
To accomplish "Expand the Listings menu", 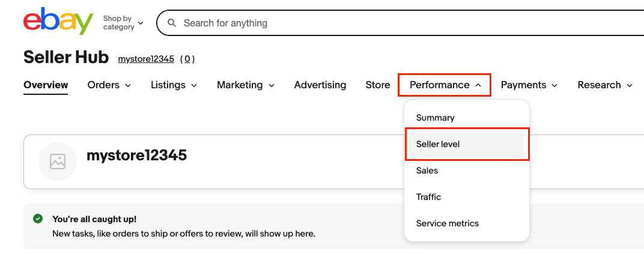I will pos(174,85).
